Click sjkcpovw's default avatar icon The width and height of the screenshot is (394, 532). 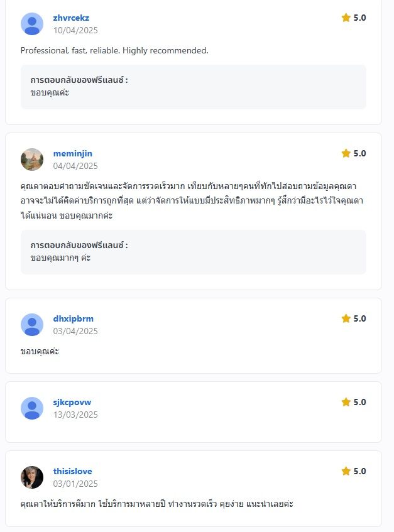point(32,408)
